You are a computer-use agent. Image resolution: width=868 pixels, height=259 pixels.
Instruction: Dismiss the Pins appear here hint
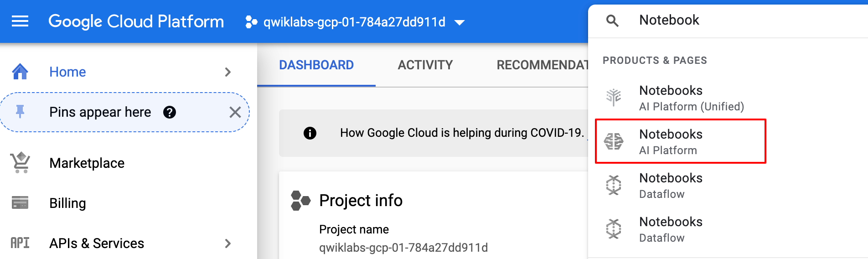point(235,112)
